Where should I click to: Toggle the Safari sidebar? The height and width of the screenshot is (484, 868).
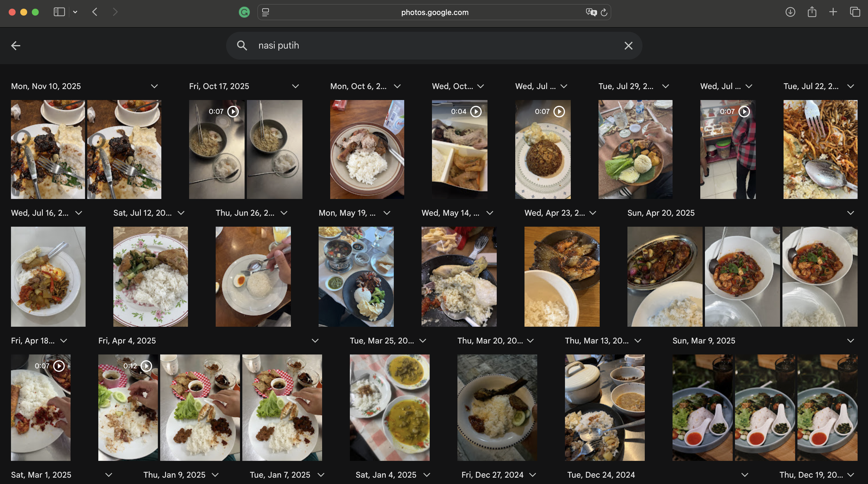click(59, 12)
